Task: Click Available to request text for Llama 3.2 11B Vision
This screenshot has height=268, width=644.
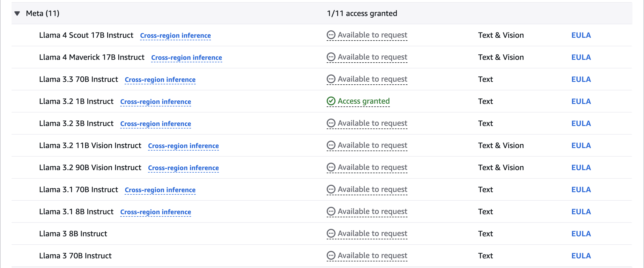Action: tap(372, 145)
